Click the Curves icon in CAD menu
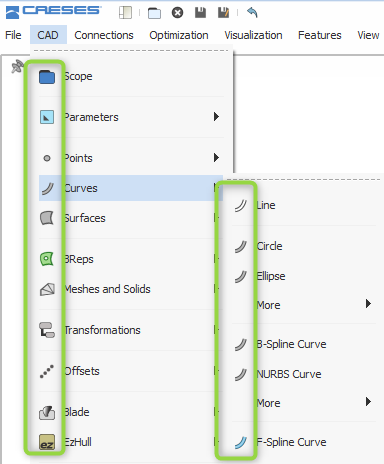Image resolution: width=384 pixels, height=464 pixels. pyautogui.click(x=47, y=188)
